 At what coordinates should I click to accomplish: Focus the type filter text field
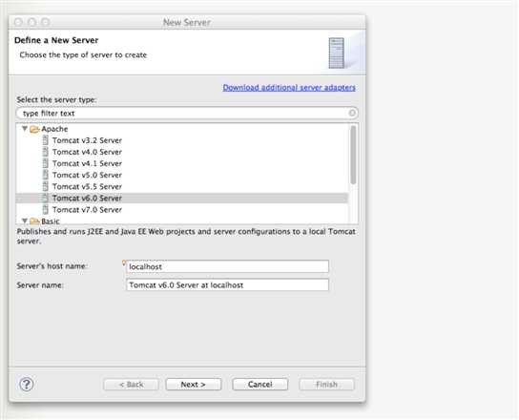[187, 113]
